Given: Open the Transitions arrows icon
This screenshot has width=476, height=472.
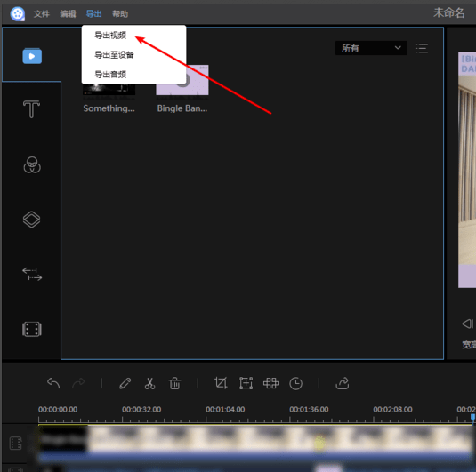Looking at the screenshot, I should pyautogui.click(x=32, y=274).
